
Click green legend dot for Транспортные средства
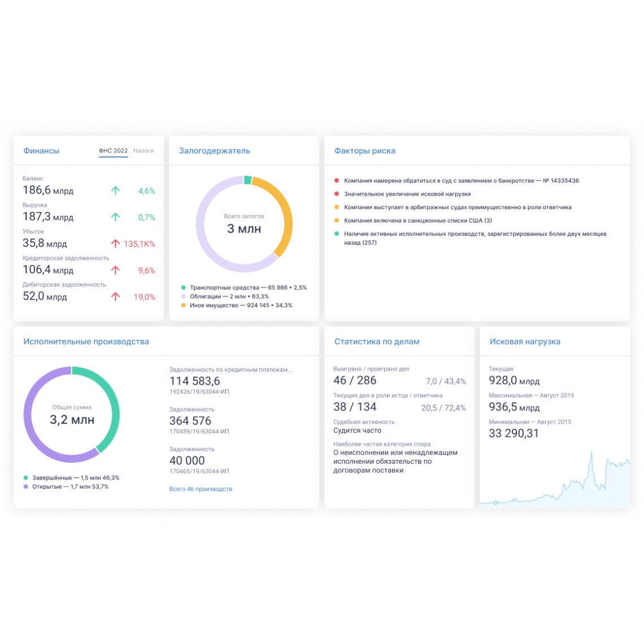click(x=183, y=288)
